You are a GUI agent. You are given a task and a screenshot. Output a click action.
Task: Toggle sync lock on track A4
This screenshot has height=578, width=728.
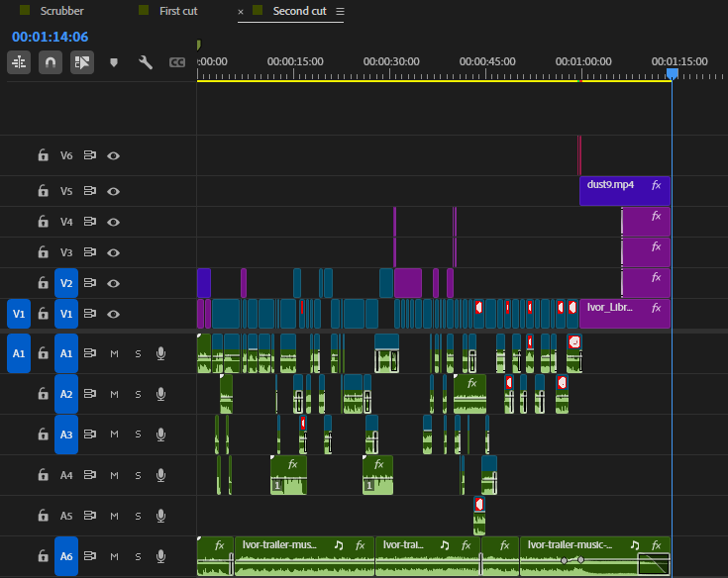(89, 474)
